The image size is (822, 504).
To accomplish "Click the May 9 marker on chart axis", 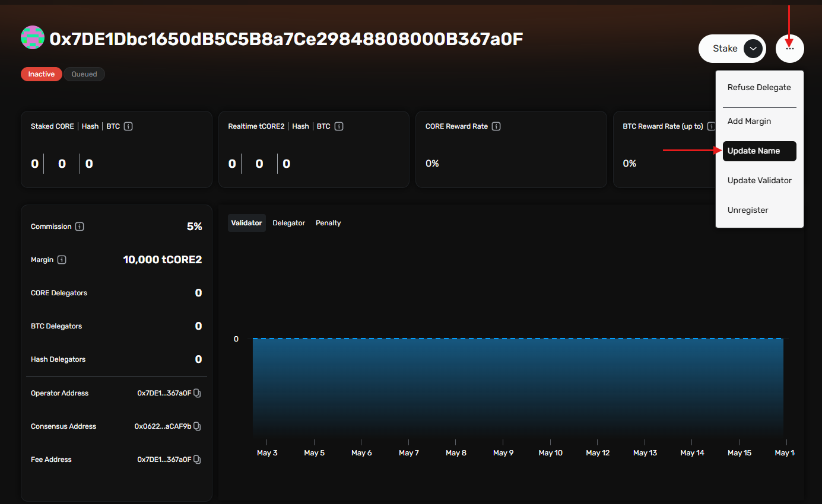I will tap(503, 452).
